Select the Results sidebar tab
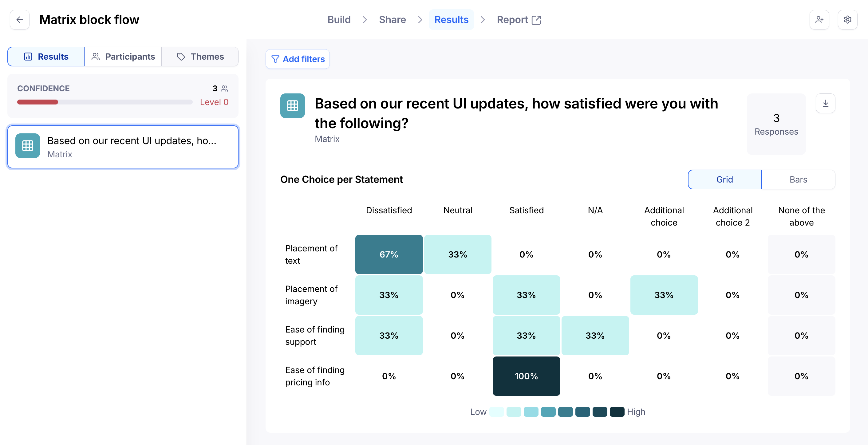This screenshot has width=868, height=445. 46,57
